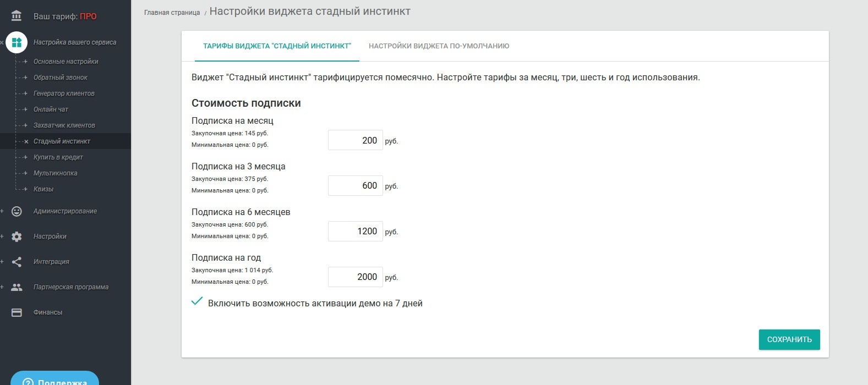
Task: Expand the Интеграция section
Action: click(2, 262)
